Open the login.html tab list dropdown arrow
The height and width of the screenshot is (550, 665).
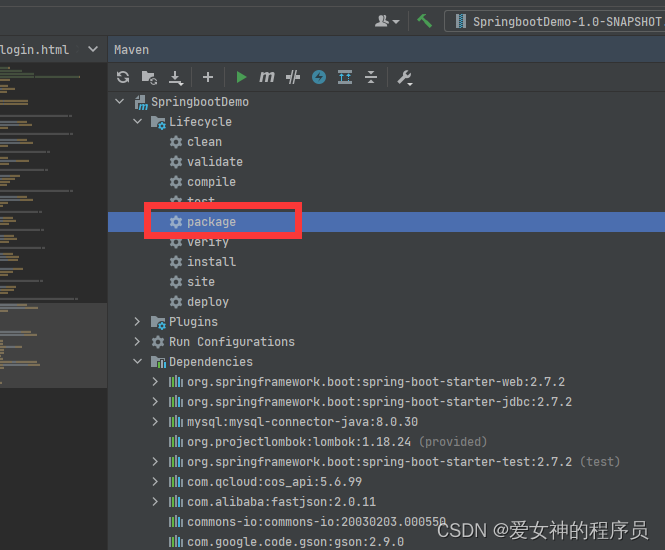[x=93, y=49]
